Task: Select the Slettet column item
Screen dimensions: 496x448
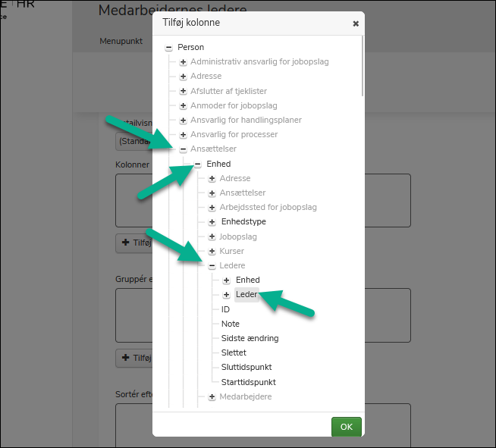Action: (x=234, y=352)
